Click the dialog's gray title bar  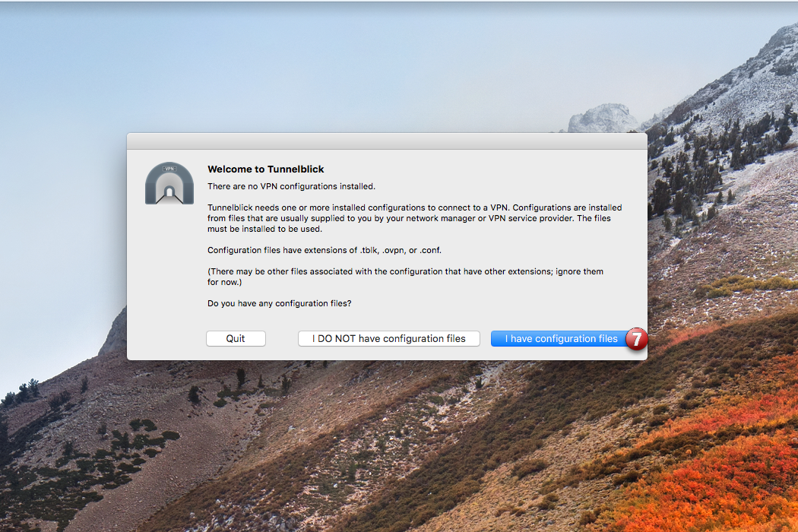[387, 141]
